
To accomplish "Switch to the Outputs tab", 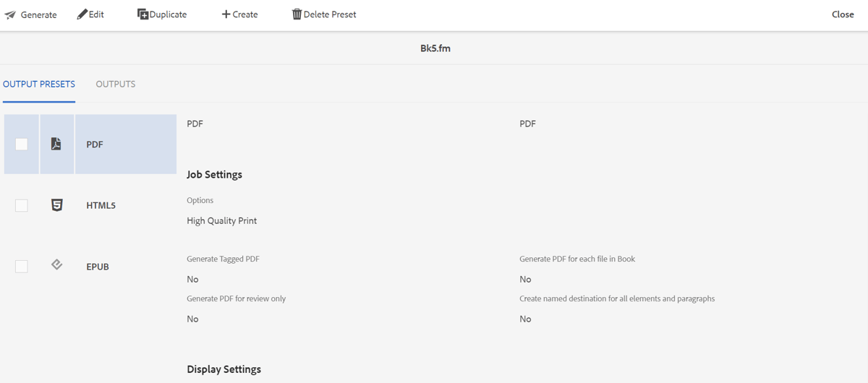I will click(116, 84).
